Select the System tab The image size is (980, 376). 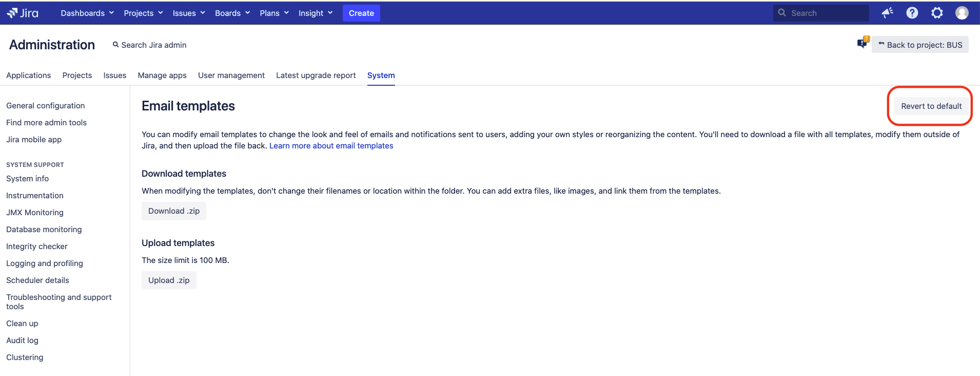pos(381,75)
